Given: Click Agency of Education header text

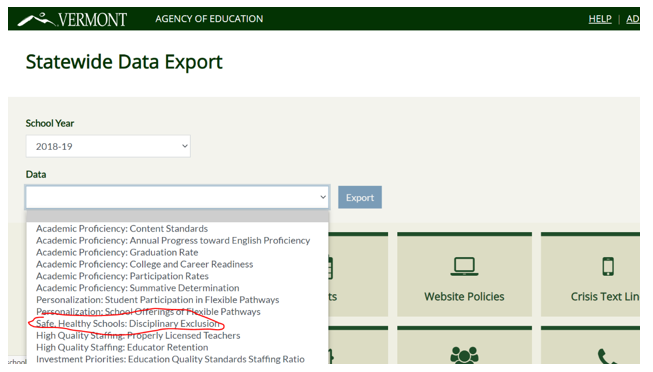Looking at the screenshot, I should pyautogui.click(x=209, y=19).
